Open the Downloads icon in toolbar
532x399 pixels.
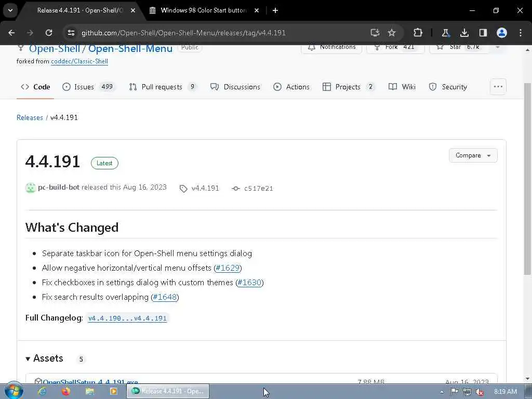[x=464, y=33]
